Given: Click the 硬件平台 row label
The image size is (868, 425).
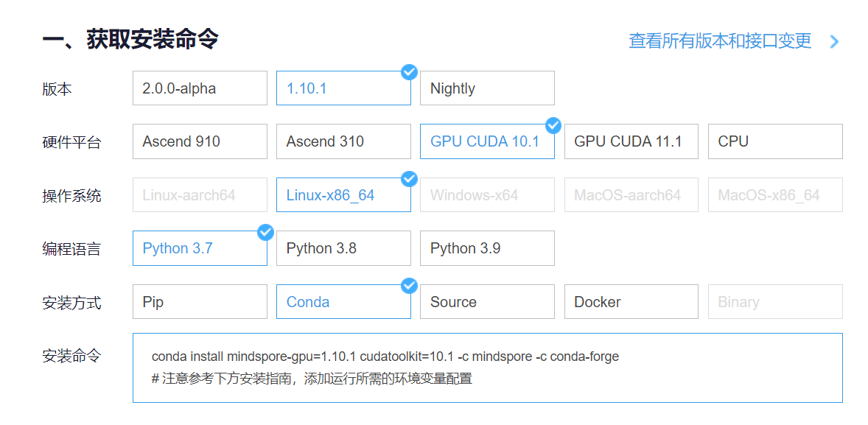Looking at the screenshot, I should click(x=72, y=142).
